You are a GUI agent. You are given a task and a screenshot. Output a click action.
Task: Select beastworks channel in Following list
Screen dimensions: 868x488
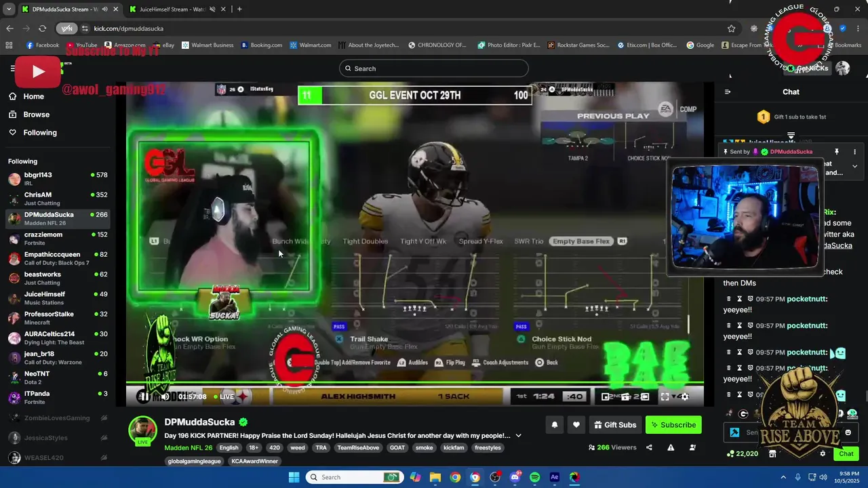pyautogui.click(x=58, y=278)
